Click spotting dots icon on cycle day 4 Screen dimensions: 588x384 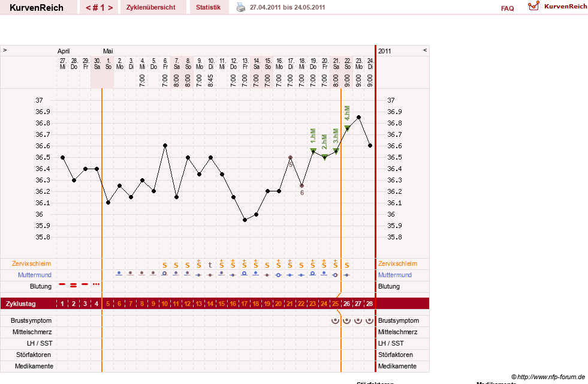coord(97,284)
